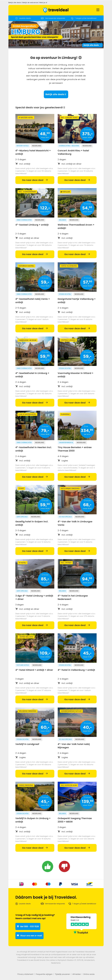Click the iDEAL payment icon
112x980 pixels.
pos(21,883)
